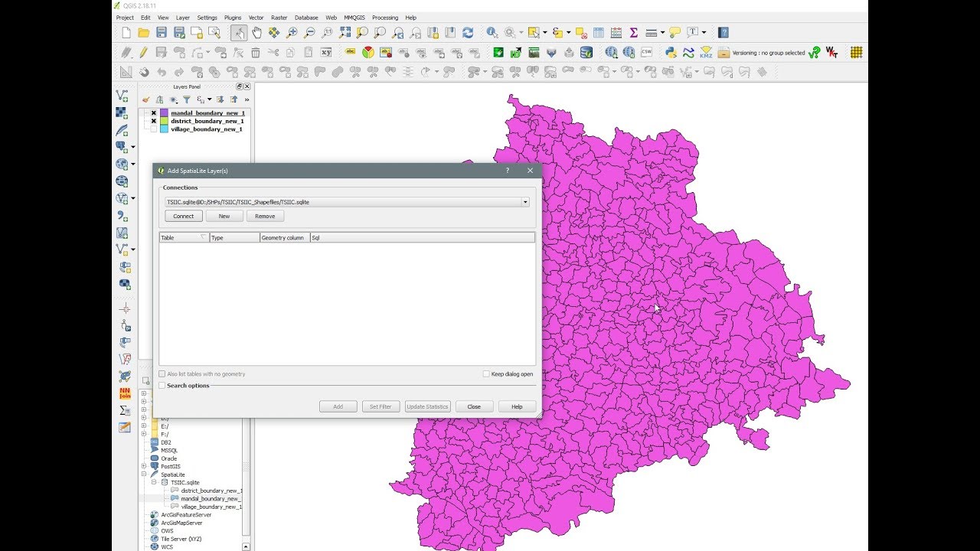The width and height of the screenshot is (980, 551).
Task: Open the MMQGIS menu
Action: pos(354,17)
